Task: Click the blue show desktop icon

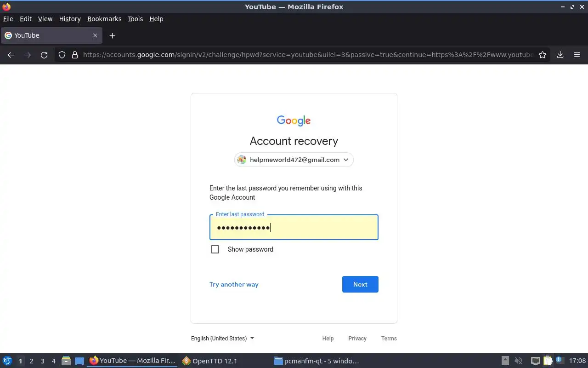Action: [79, 361]
